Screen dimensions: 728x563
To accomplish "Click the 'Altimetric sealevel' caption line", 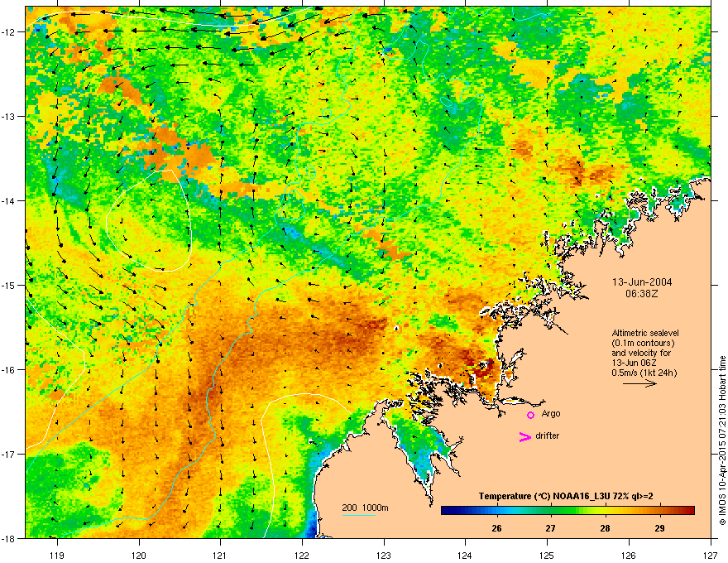I will pos(645,333).
